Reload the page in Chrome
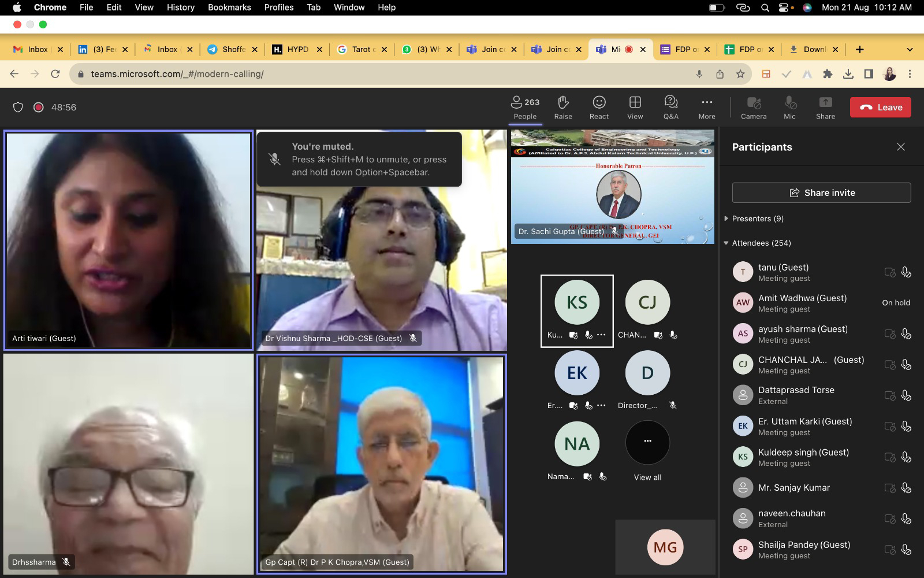This screenshot has width=924, height=578. pos(55,74)
